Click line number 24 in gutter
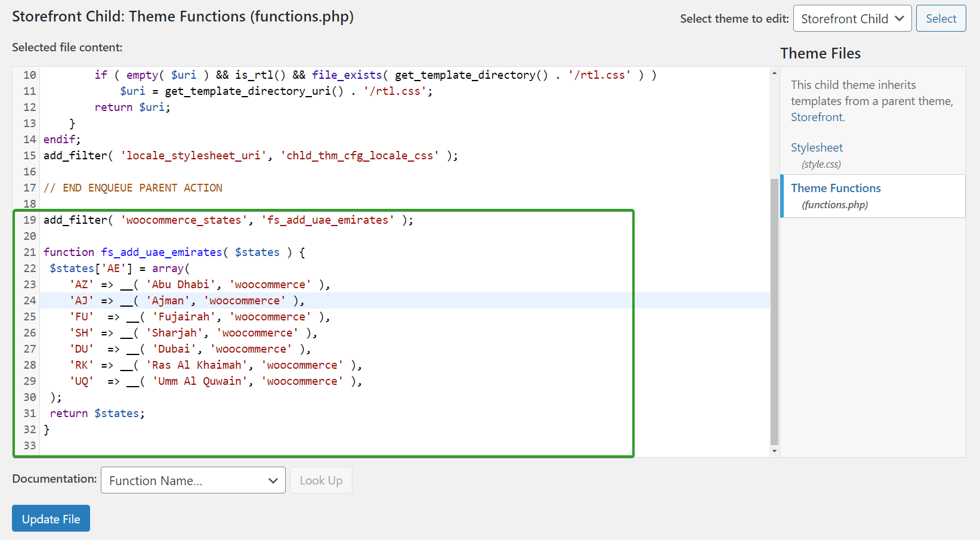This screenshot has height=540, width=980. pyautogui.click(x=30, y=300)
